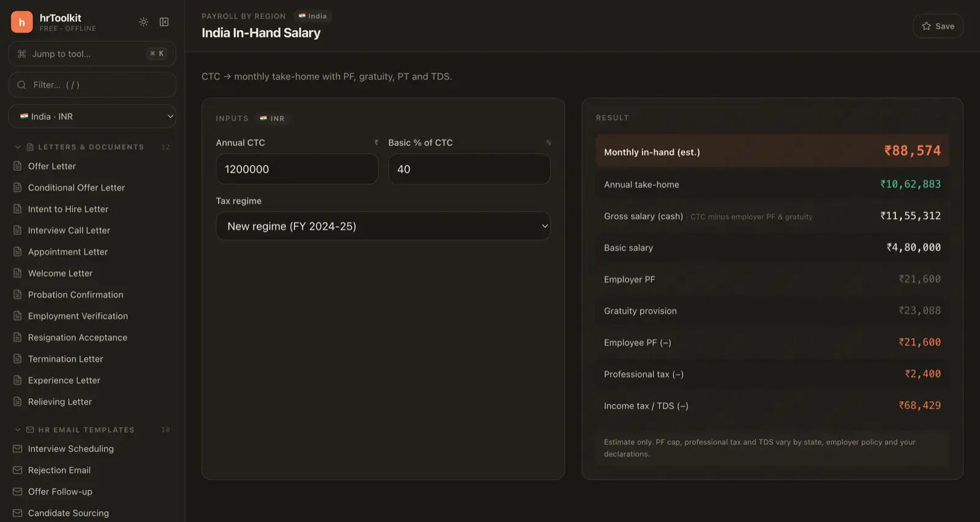
Task: Click the Termination Letter document icon
Action: (18, 359)
